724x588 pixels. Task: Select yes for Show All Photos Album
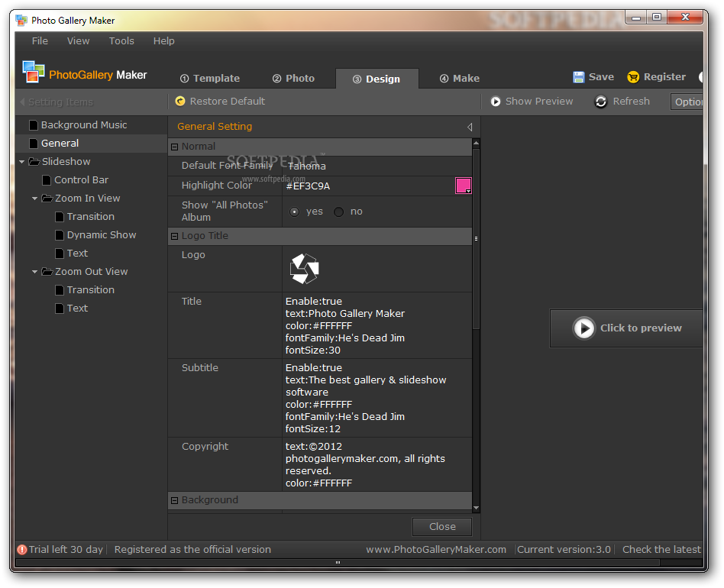294,212
